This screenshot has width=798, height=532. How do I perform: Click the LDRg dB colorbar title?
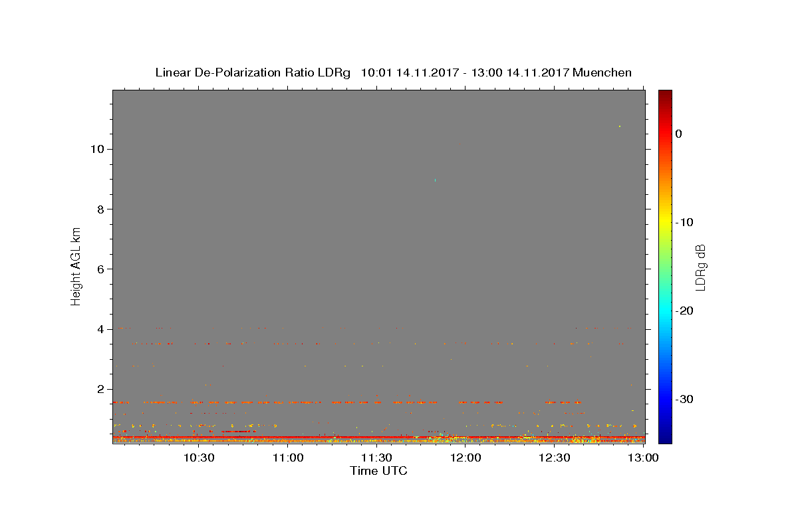(700, 267)
